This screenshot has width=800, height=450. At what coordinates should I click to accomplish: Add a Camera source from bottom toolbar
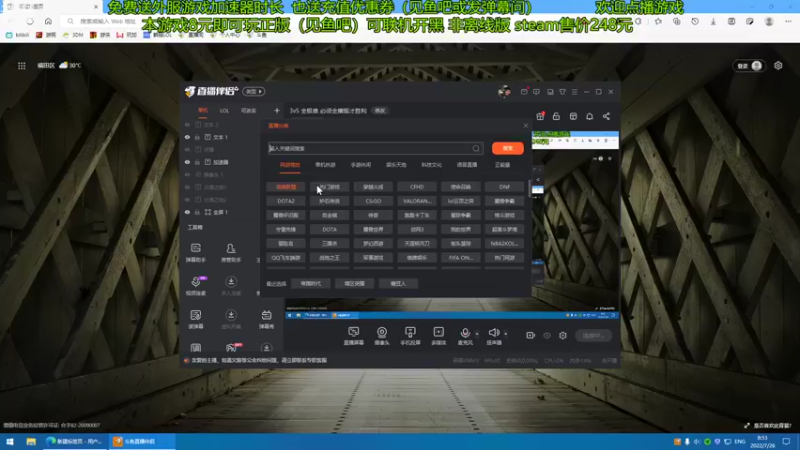[382, 332]
